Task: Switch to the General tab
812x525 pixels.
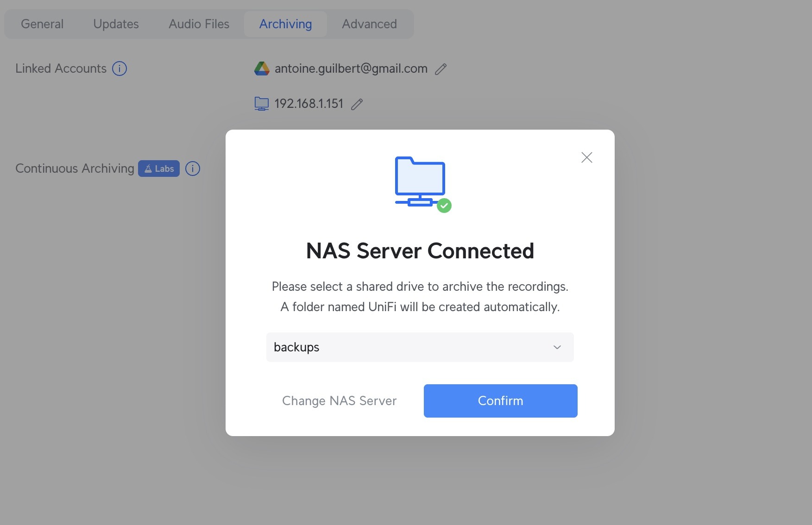Action: click(x=42, y=24)
